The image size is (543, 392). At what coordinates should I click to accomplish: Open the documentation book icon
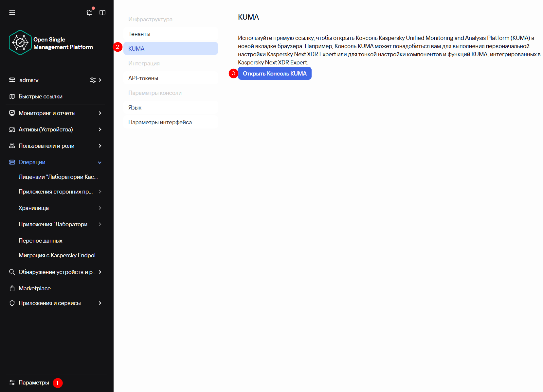102,12
